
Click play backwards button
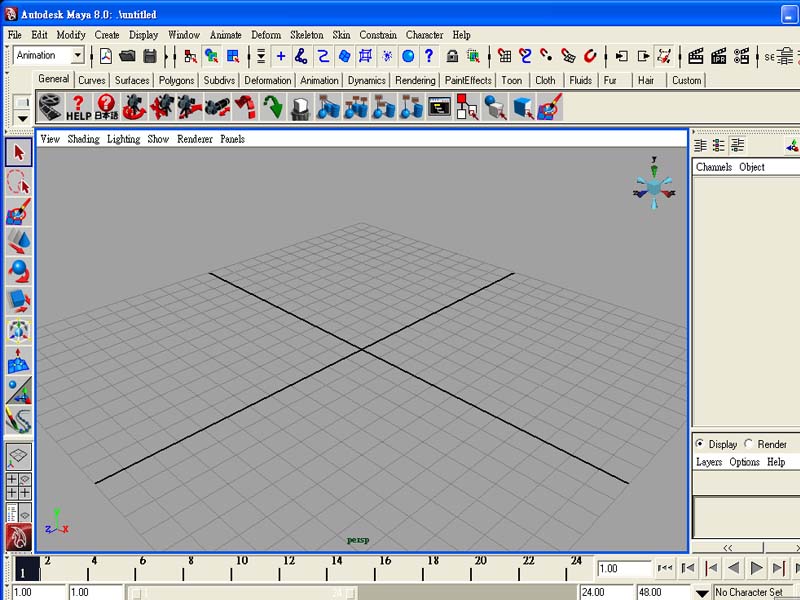[734, 568]
